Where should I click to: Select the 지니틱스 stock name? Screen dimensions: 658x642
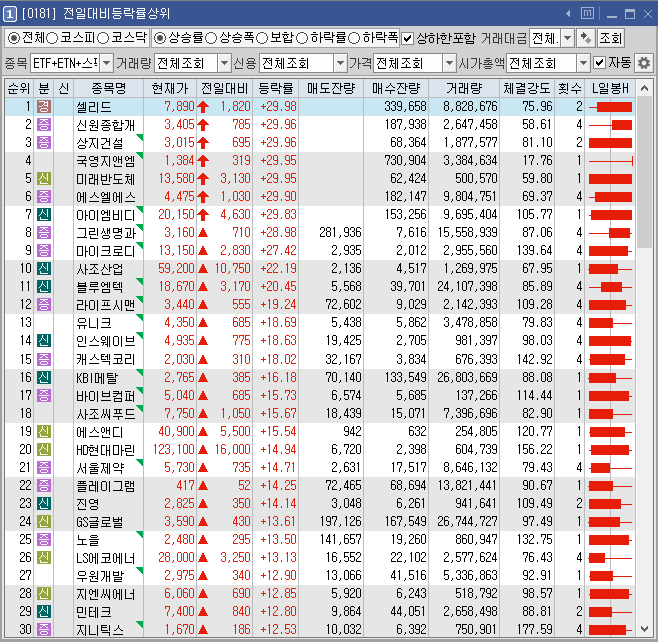coord(100,630)
